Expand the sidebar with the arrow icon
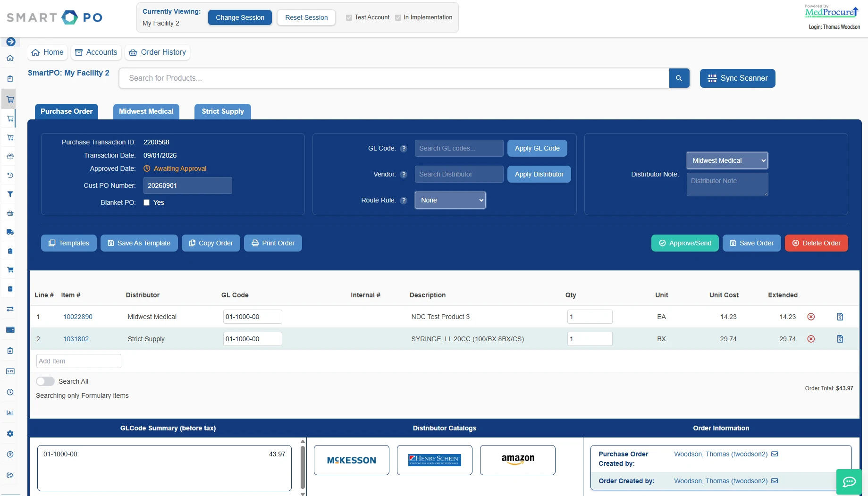 pyautogui.click(x=10, y=42)
